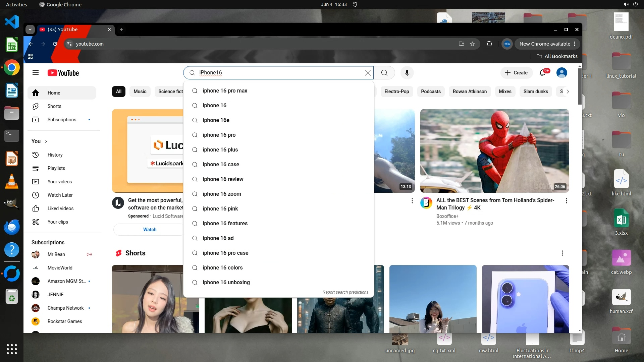Bookmark this page with the star icon

click(x=472, y=44)
